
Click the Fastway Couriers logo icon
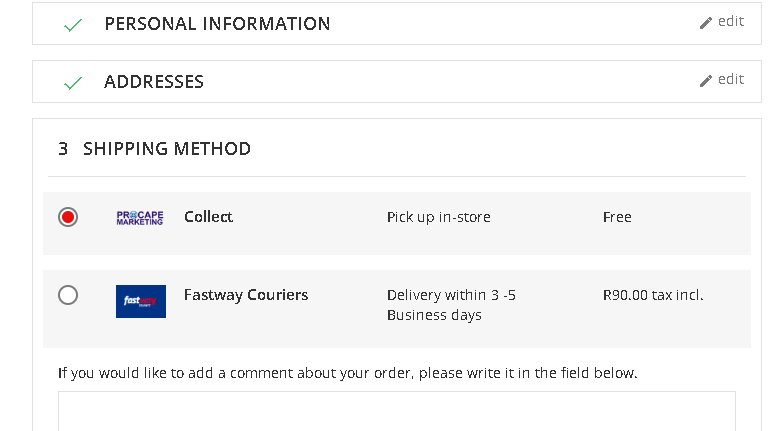click(141, 301)
